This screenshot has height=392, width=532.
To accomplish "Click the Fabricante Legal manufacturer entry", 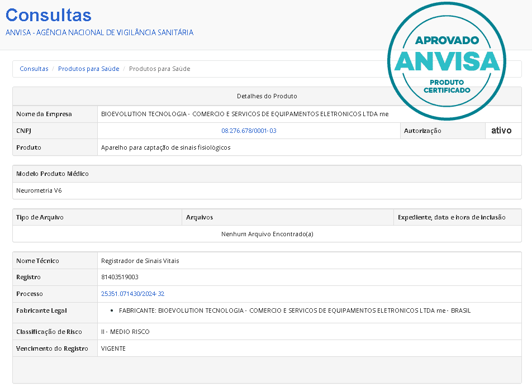I will tap(294, 310).
